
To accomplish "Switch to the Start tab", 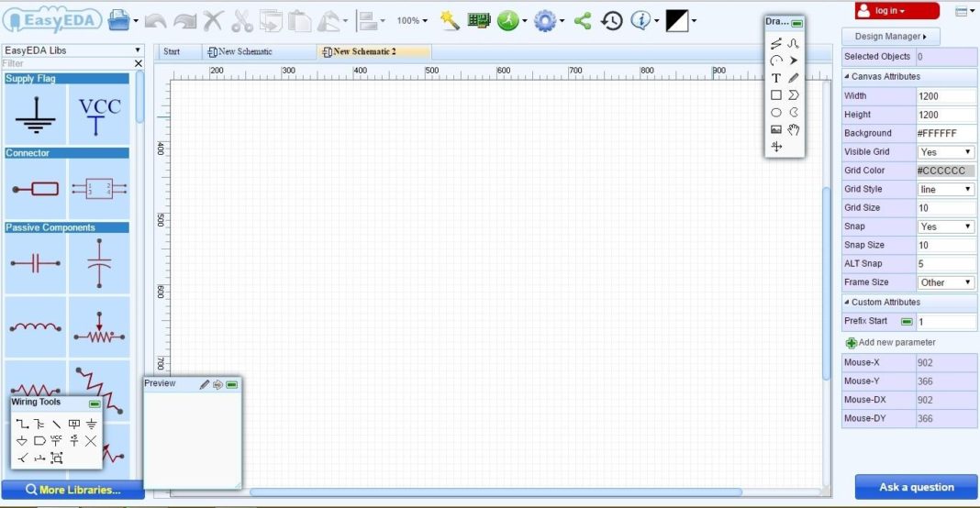I will (x=172, y=51).
